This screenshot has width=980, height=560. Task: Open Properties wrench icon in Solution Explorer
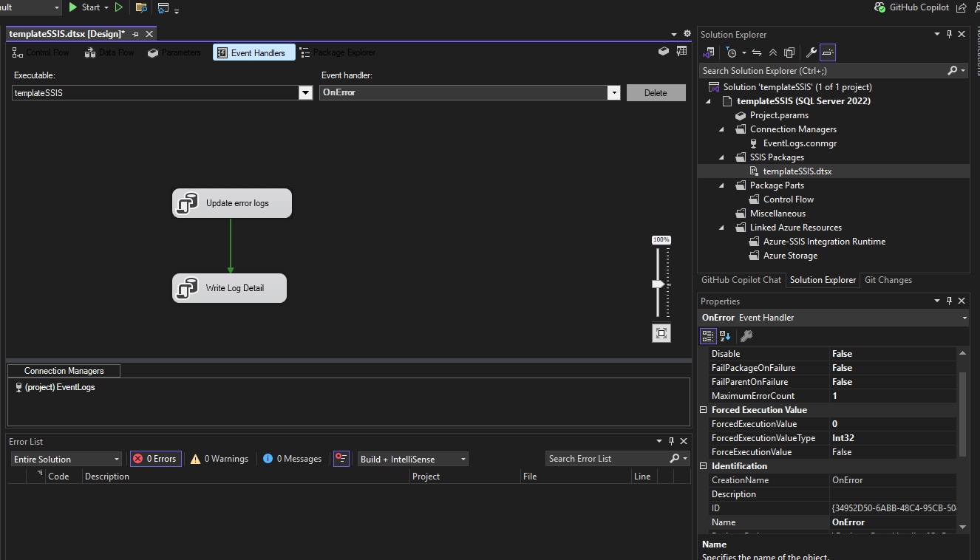tap(811, 52)
